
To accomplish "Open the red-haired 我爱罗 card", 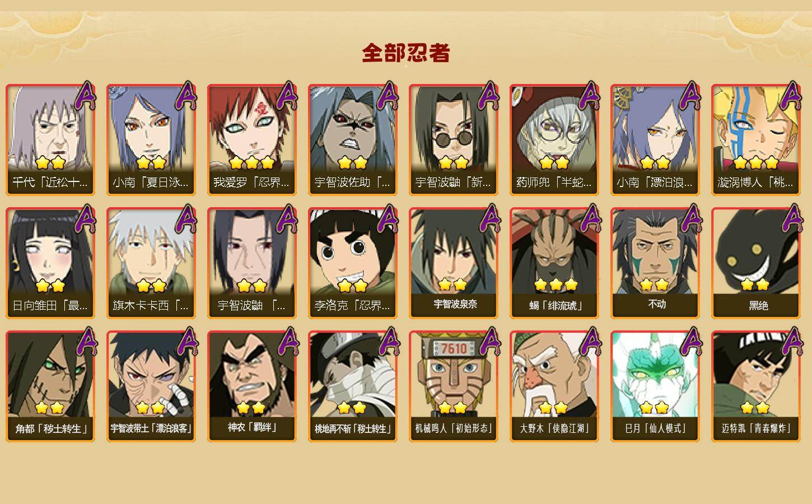I will click(252, 140).
